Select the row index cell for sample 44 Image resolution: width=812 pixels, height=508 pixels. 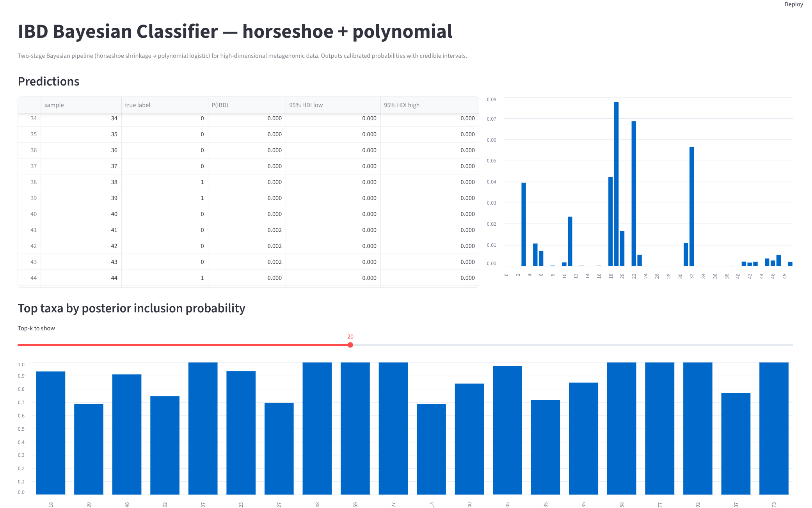(x=33, y=278)
